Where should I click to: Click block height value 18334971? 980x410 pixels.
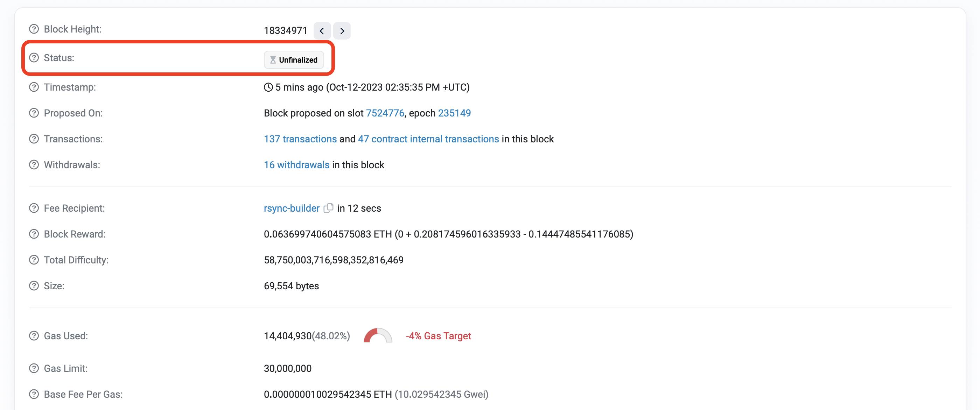285,30
